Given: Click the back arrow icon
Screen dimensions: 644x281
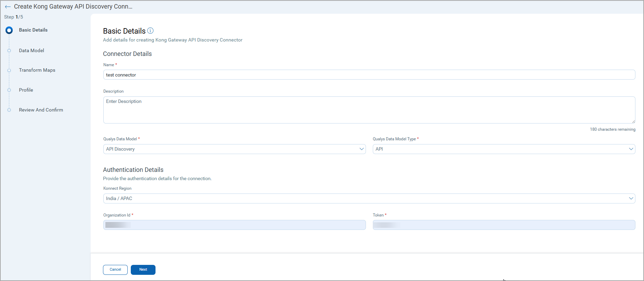Looking at the screenshot, I should pyautogui.click(x=8, y=7).
